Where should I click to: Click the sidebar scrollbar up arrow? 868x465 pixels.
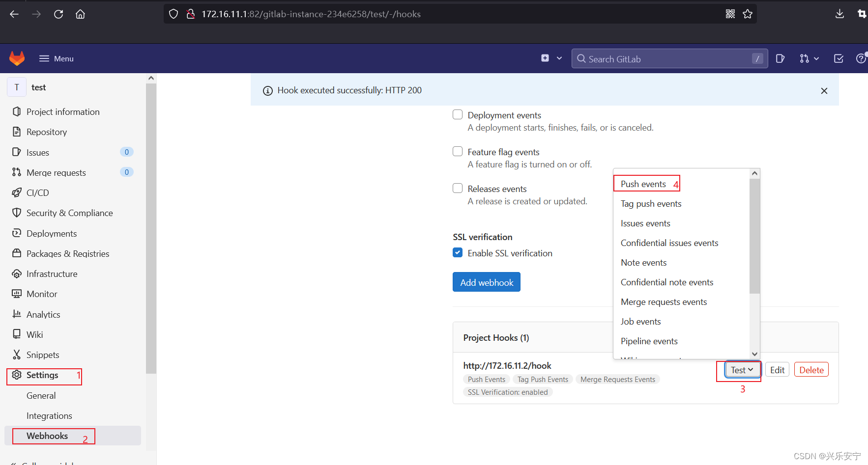[151, 78]
